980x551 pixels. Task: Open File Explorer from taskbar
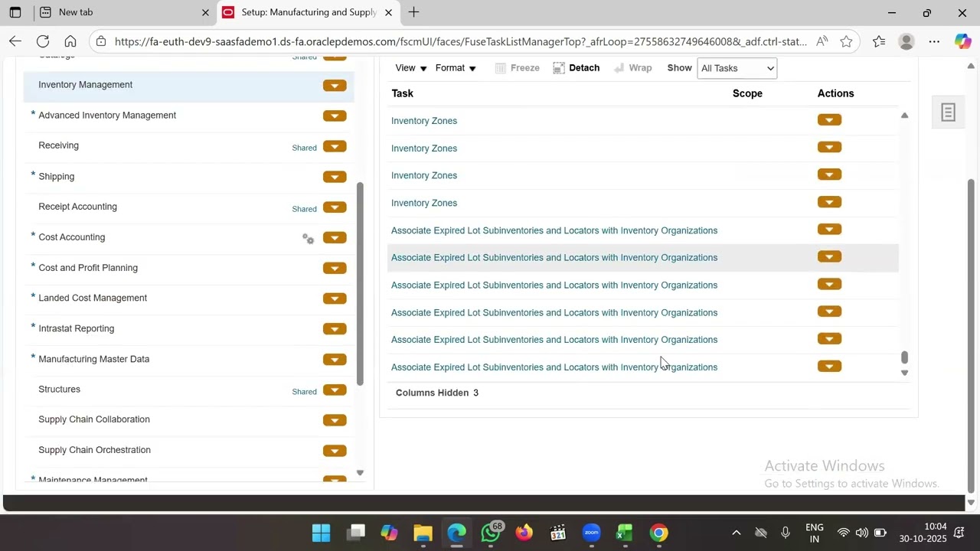point(423,533)
